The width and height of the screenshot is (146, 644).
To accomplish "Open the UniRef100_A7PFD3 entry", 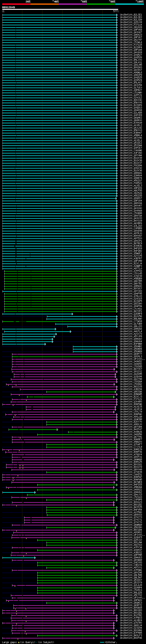I will tap(131, 271).
